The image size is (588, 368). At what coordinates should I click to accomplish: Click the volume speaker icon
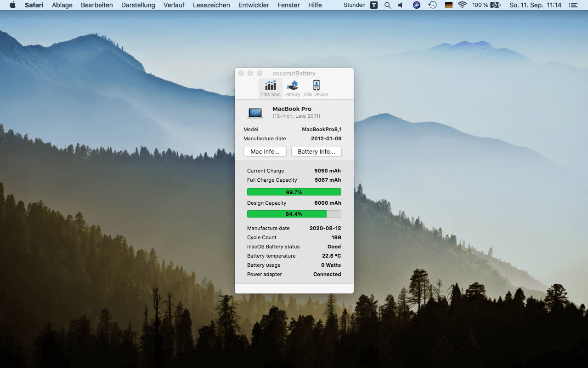pyautogui.click(x=401, y=5)
